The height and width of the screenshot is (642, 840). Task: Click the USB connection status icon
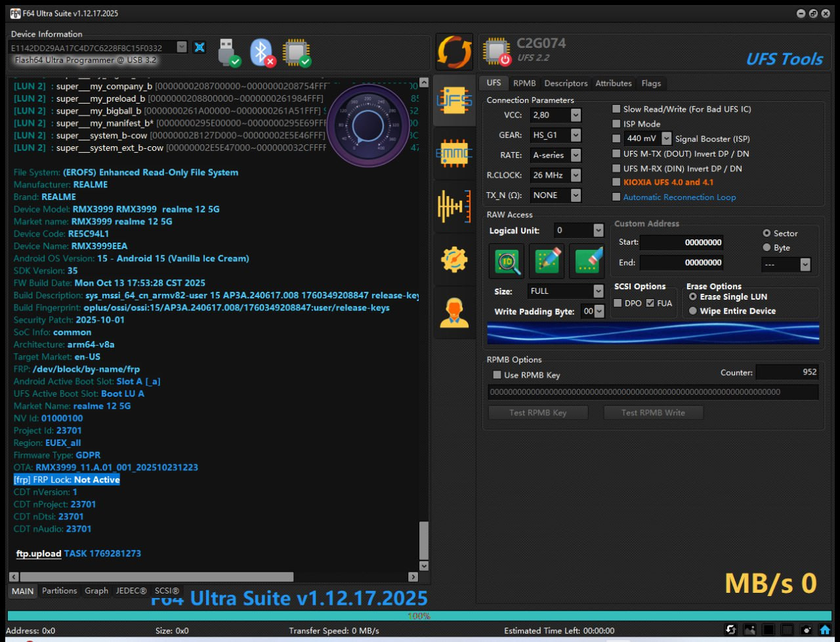[228, 52]
